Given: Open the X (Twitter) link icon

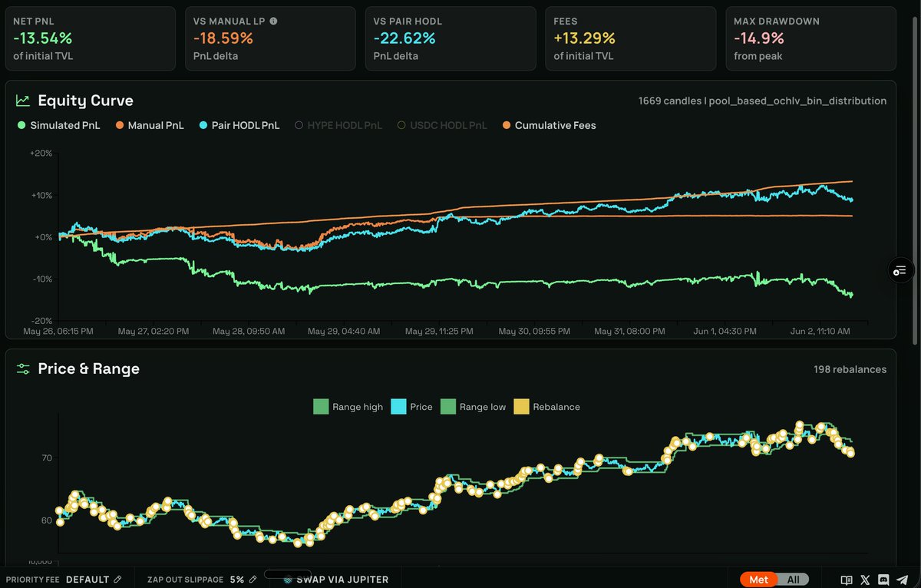Looking at the screenshot, I should pyautogui.click(x=866, y=580).
